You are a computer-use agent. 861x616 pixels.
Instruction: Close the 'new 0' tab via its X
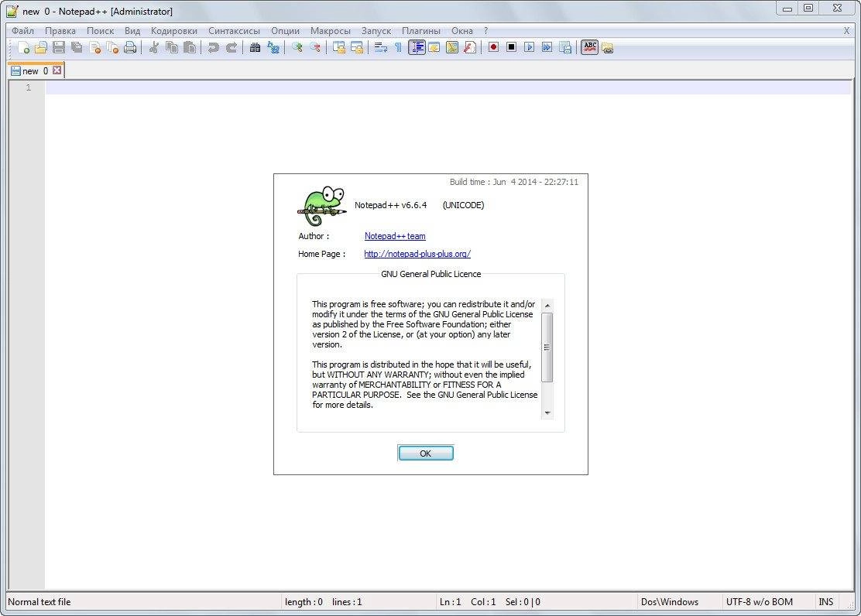tap(57, 70)
